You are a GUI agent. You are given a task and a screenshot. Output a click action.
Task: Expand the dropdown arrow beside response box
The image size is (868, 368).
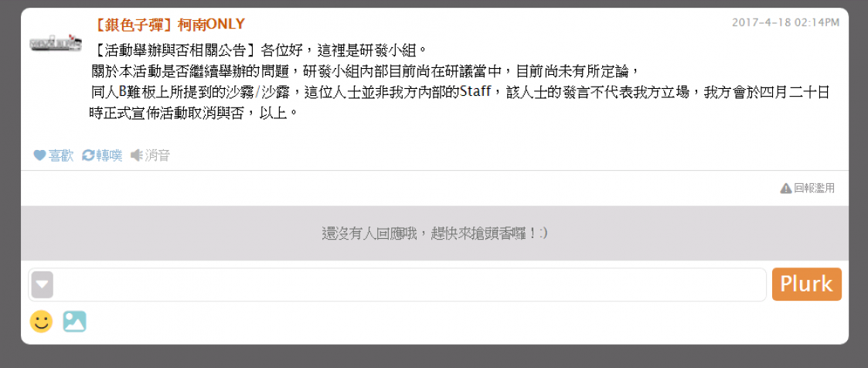[x=43, y=285]
